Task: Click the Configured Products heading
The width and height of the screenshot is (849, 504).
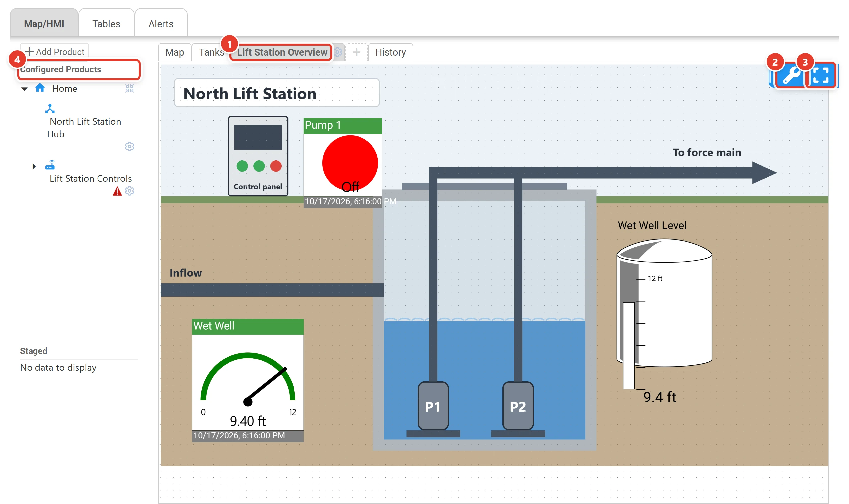Action: 61,69
